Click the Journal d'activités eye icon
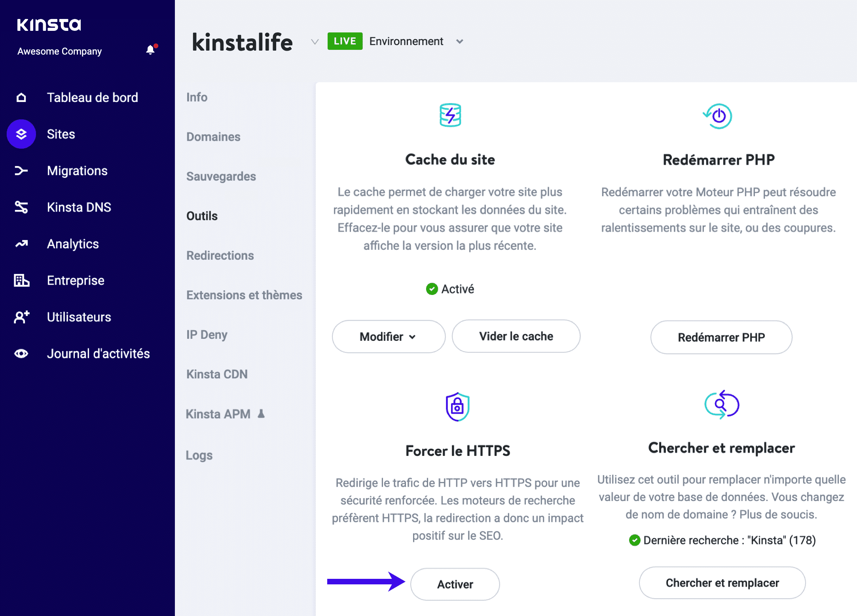This screenshot has height=616, width=857. point(21,353)
